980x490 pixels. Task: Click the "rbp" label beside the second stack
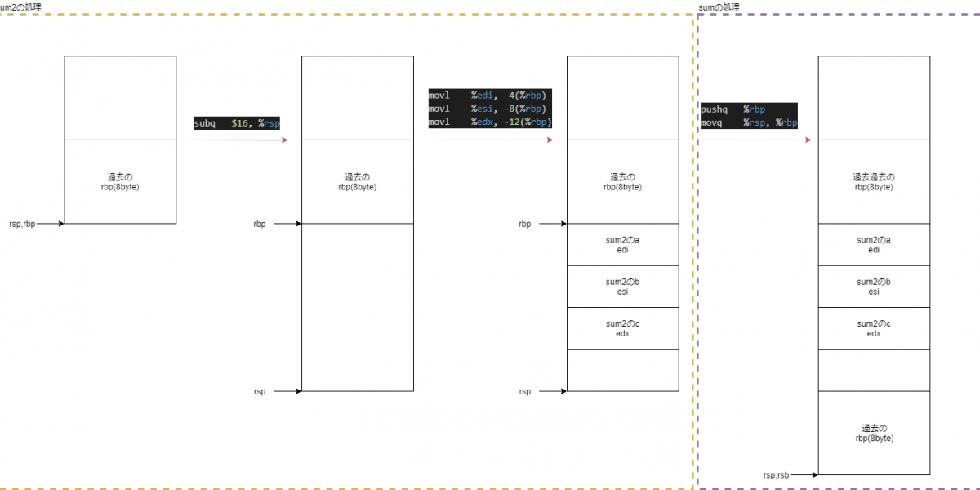[x=259, y=223]
